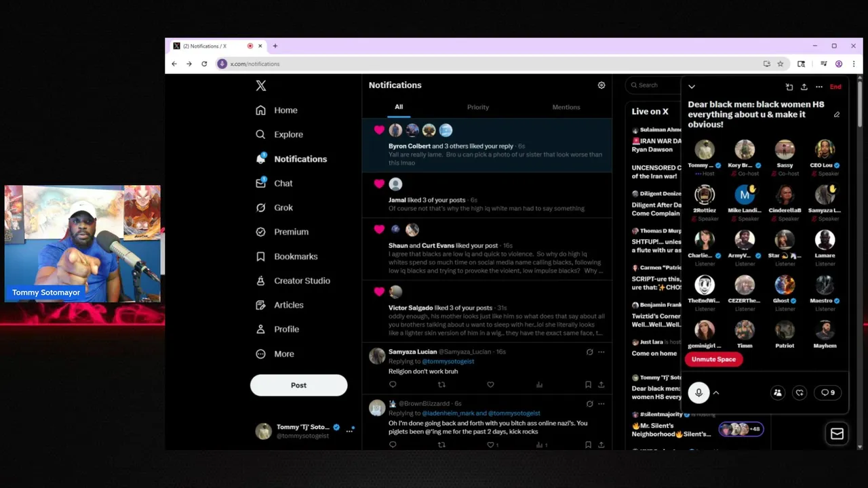The width and height of the screenshot is (868, 488).
Task: Reply to Samyaza Lucian's post
Action: coord(393,384)
